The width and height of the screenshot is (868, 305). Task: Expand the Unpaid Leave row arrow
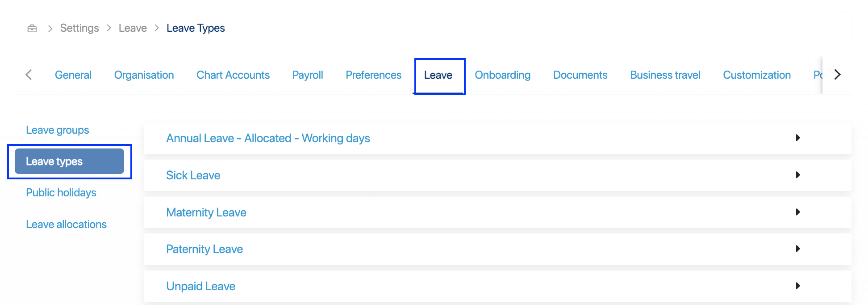coord(797,286)
